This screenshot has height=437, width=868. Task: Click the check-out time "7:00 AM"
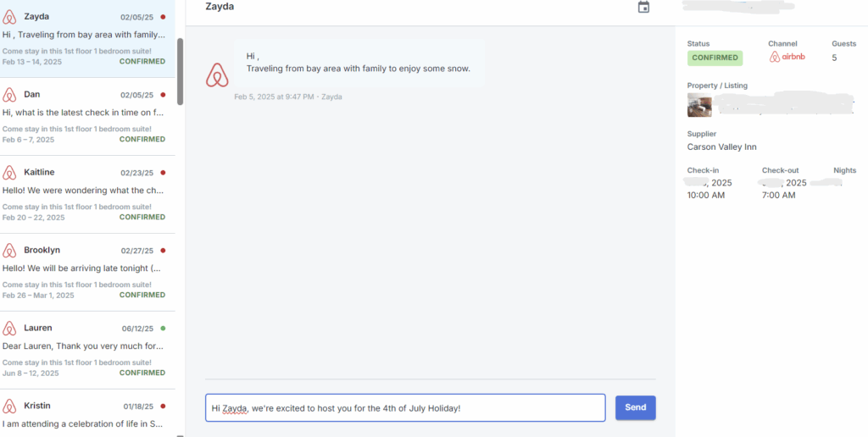point(779,196)
